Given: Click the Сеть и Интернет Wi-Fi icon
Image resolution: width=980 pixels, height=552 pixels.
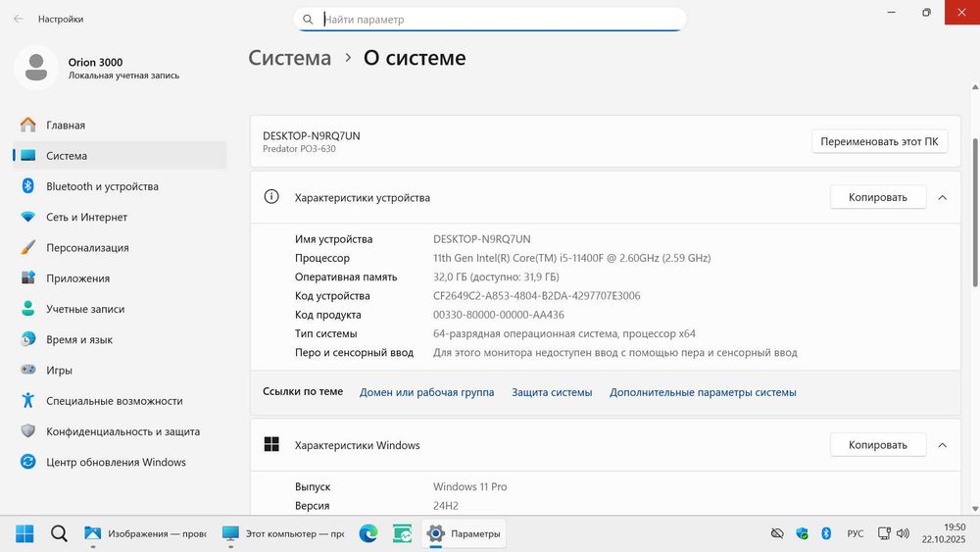Looking at the screenshot, I should coord(28,217).
